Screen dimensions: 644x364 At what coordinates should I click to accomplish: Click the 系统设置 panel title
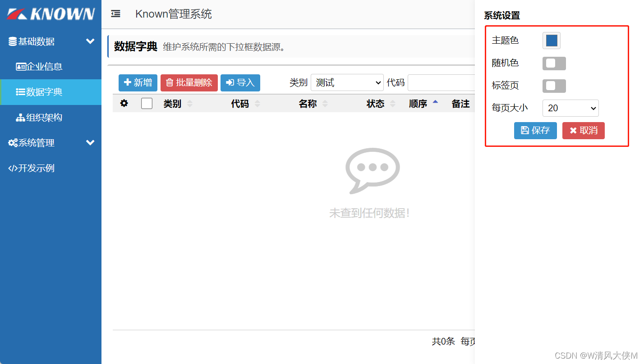point(502,16)
